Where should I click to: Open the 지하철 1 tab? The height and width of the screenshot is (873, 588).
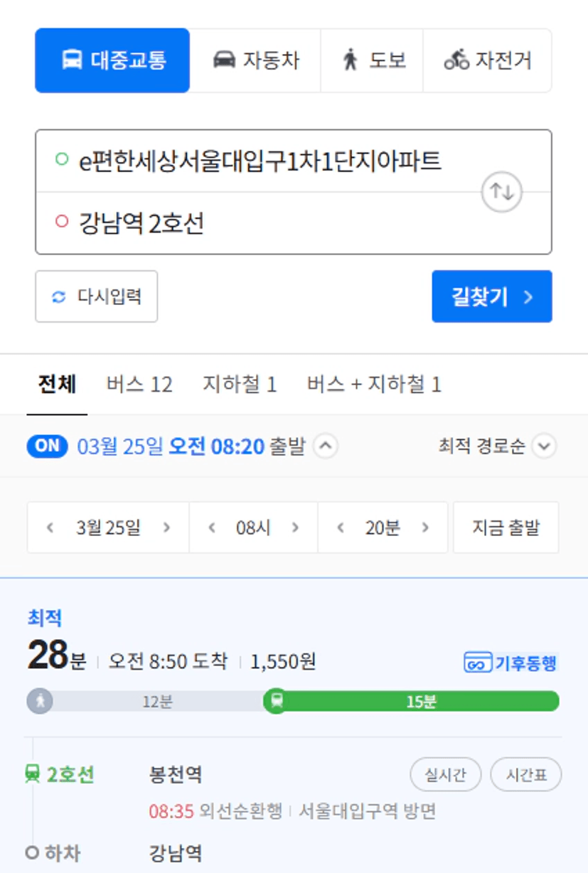(x=240, y=385)
